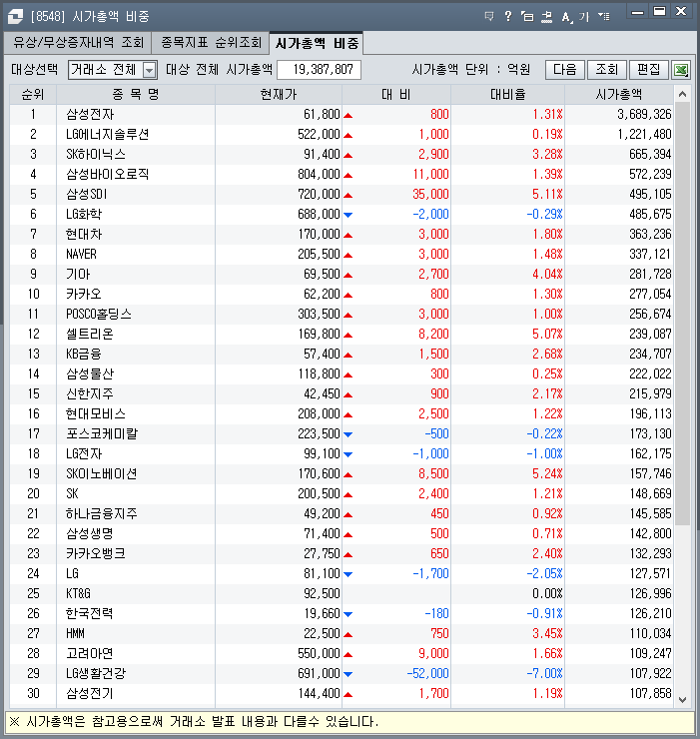Open the 거래소 전체 dropdown

coord(113,70)
